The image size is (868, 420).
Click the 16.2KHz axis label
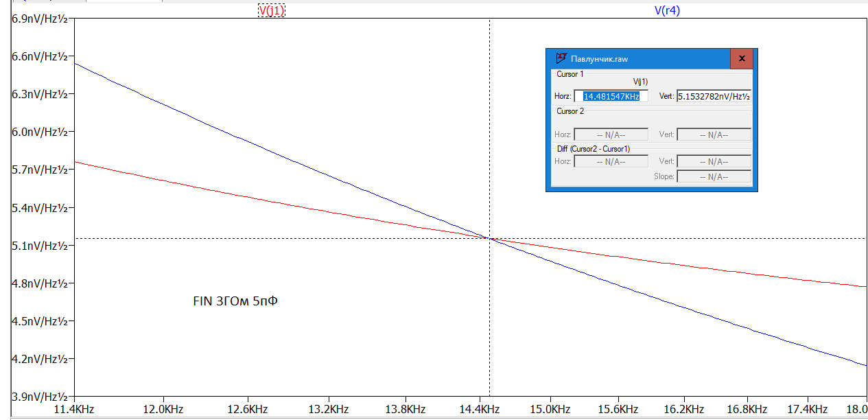[684, 409]
